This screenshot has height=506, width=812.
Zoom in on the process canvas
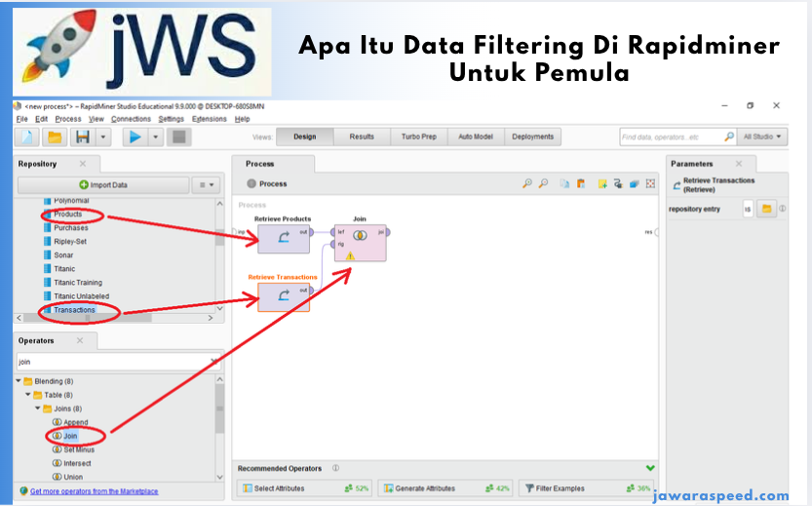(526, 183)
